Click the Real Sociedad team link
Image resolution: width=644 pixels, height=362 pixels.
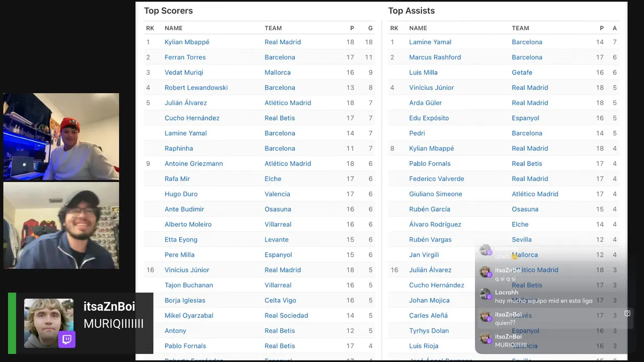pyautogui.click(x=286, y=315)
